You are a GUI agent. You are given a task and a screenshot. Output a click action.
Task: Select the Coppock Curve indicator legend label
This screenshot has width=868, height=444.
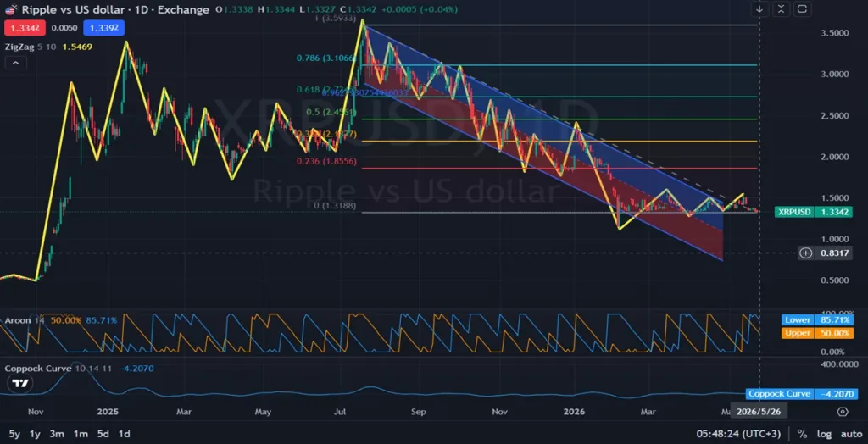tap(37, 368)
